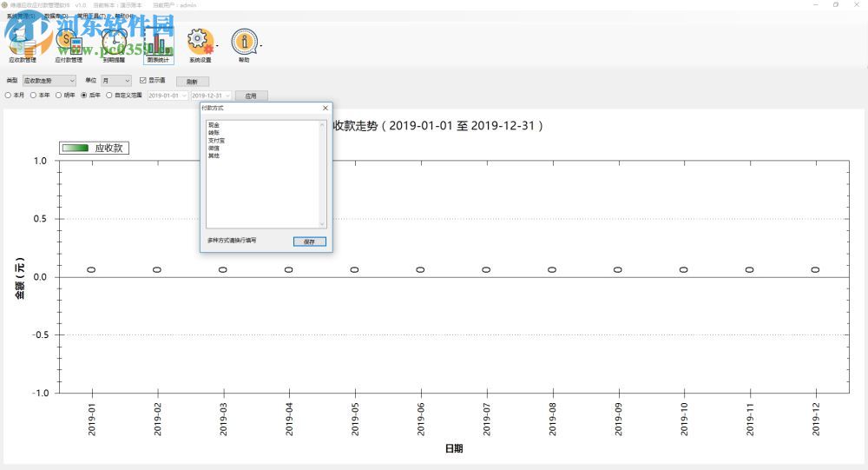Open the 数据库(D) menu
The image size is (868, 470).
point(56,17)
